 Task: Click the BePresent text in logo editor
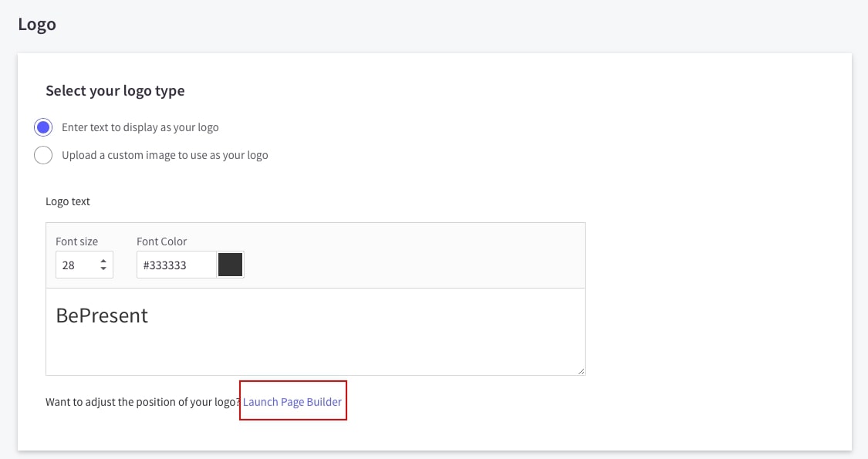(102, 316)
